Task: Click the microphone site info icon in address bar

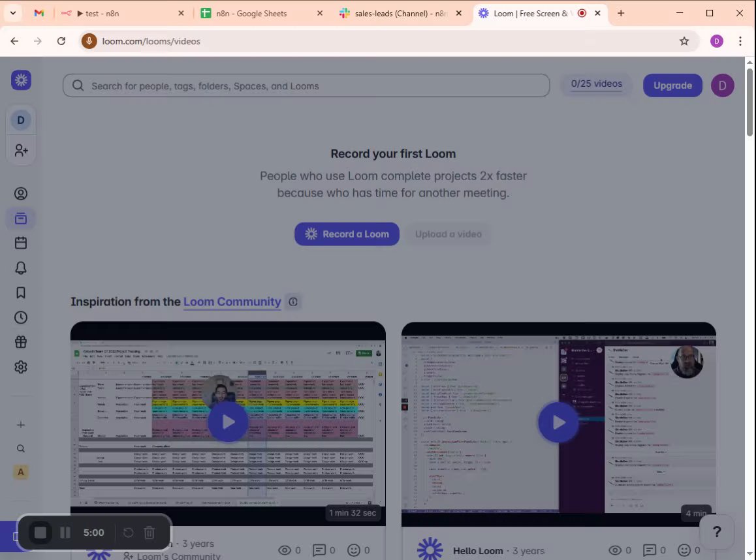Action: [89, 42]
